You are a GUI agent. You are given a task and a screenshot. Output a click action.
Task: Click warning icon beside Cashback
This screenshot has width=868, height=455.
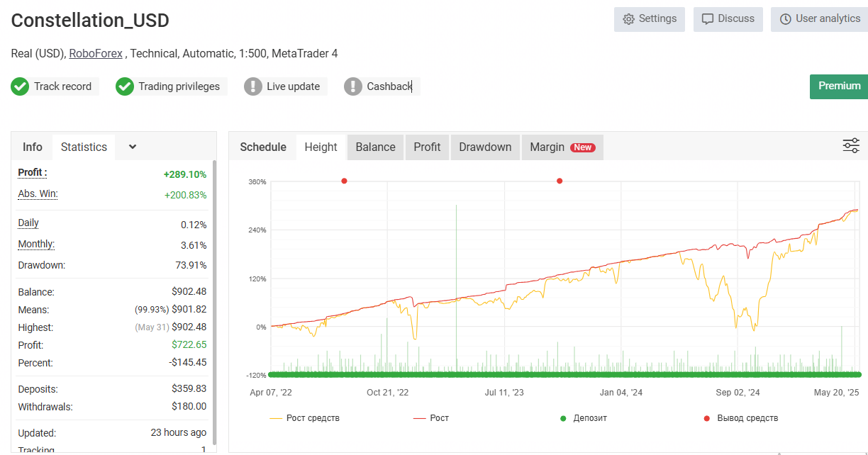pos(353,86)
